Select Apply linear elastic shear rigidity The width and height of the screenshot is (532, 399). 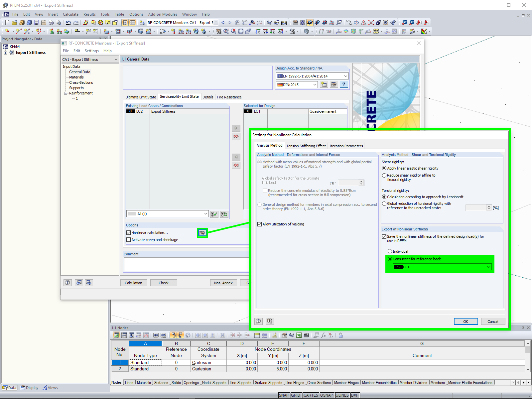(x=384, y=168)
